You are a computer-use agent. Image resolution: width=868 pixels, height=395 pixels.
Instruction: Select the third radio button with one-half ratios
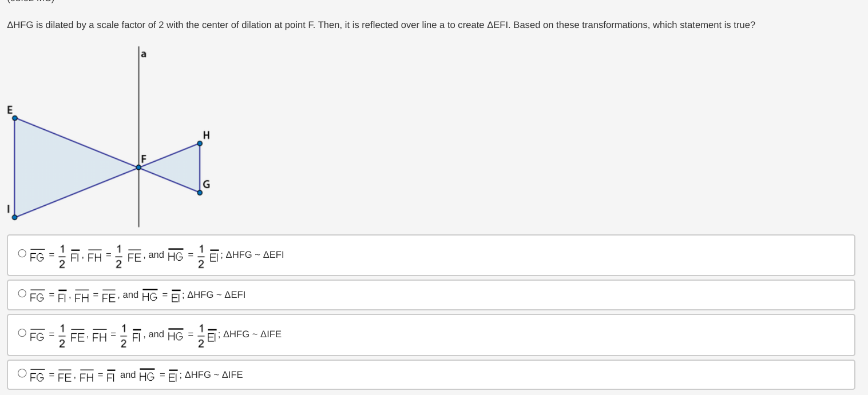[22, 332]
